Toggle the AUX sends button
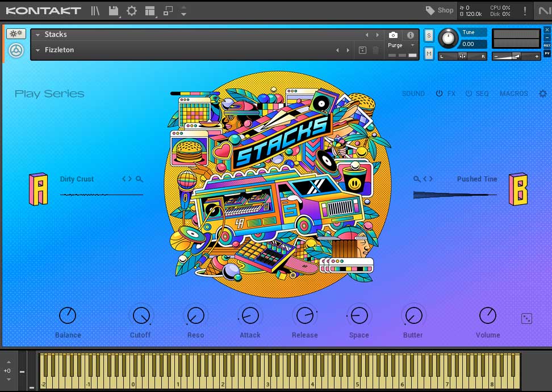This screenshot has width=552, height=392. tap(547, 45)
